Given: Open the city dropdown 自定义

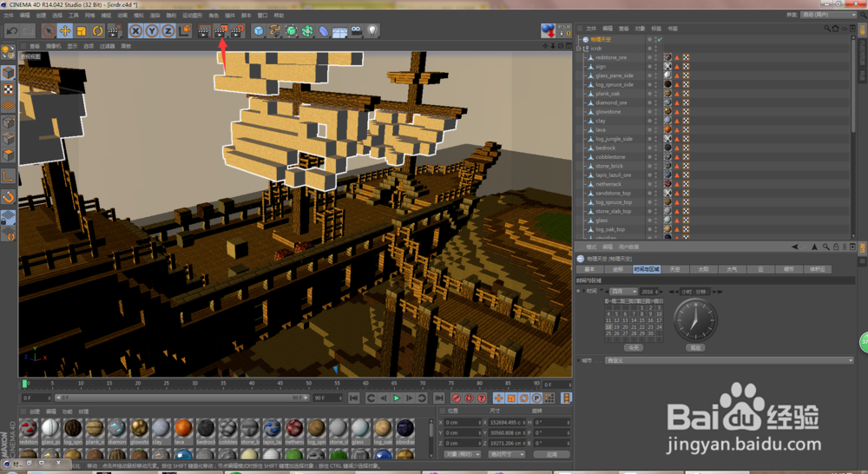Looking at the screenshot, I should pyautogui.click(x=729, y=360).
